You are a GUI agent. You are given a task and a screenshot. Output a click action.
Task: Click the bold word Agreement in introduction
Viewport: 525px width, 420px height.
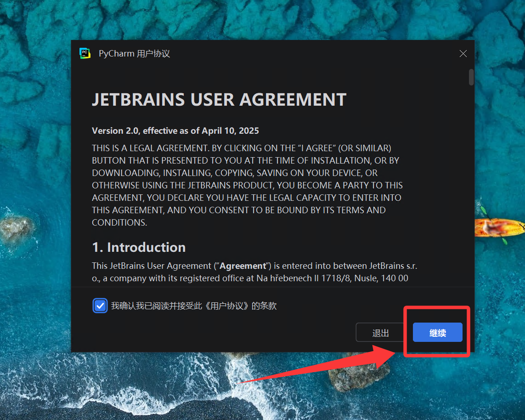point(243,266)
